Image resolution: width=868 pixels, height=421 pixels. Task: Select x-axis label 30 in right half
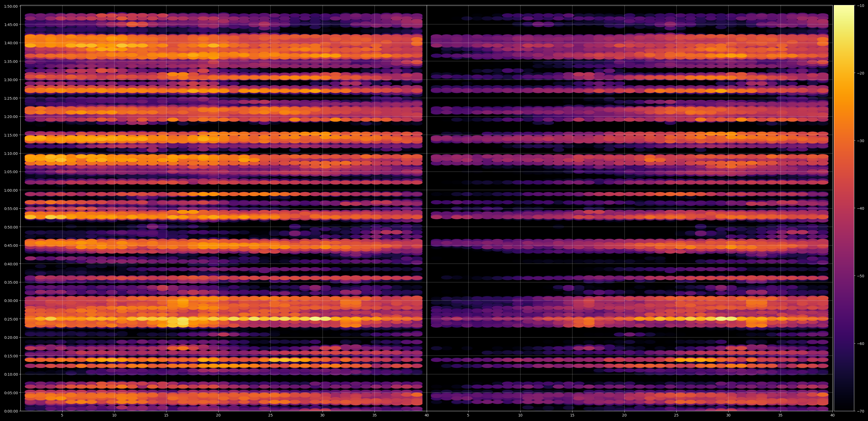click(729, 415)
